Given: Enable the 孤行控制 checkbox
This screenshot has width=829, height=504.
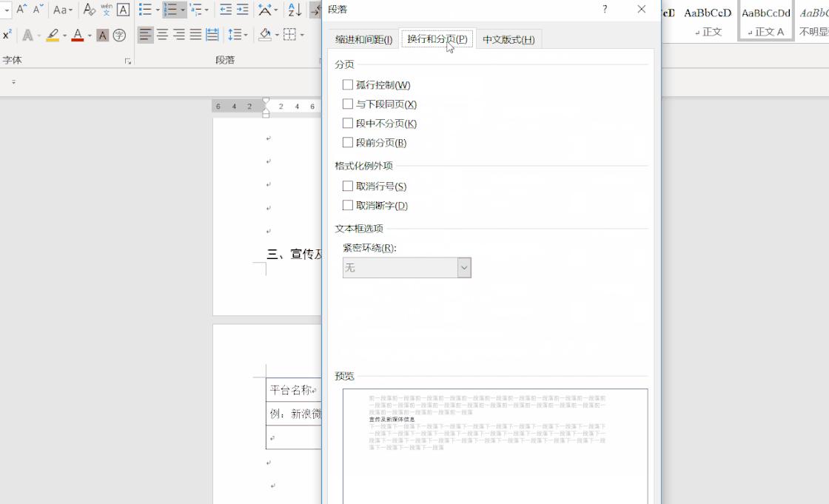Looking at the screenshot, I should tap(348, 84).
